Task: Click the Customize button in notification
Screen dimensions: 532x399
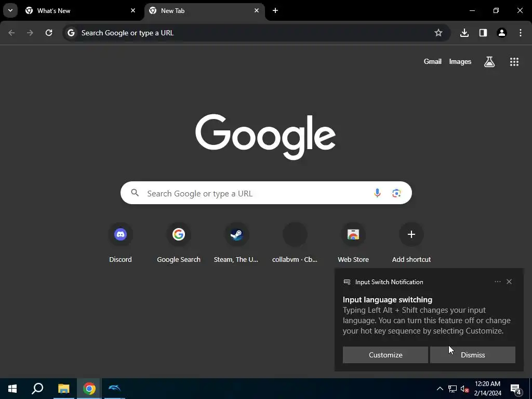Action: coord(385,355)
